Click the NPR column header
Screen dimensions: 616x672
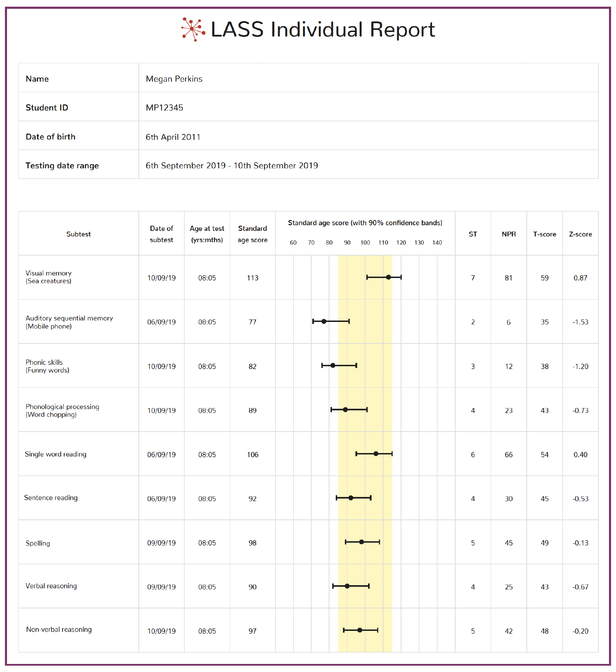coord(509,234)
